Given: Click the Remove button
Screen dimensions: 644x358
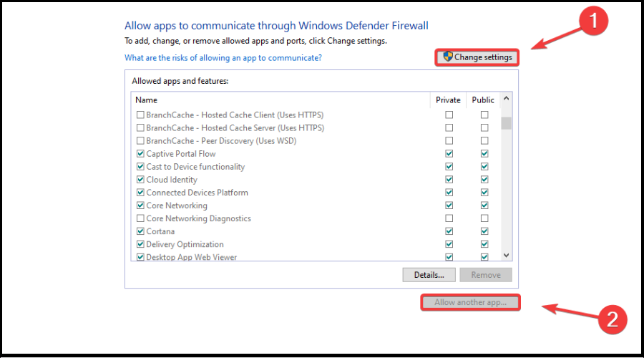Looking at the screenshot, I should point(485,275).
